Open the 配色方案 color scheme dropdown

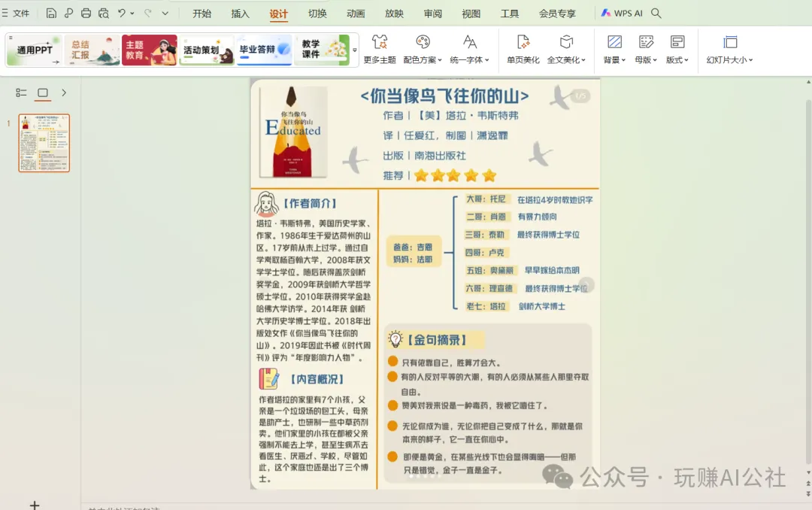pyautogui.click(x=423, y=50)
